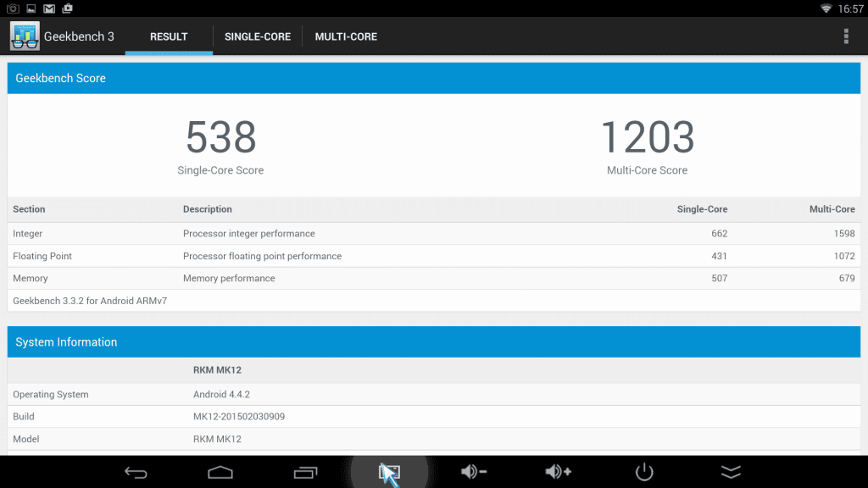Tap the Section column header
The image size is (868, 488).
(x=29, y=209)
